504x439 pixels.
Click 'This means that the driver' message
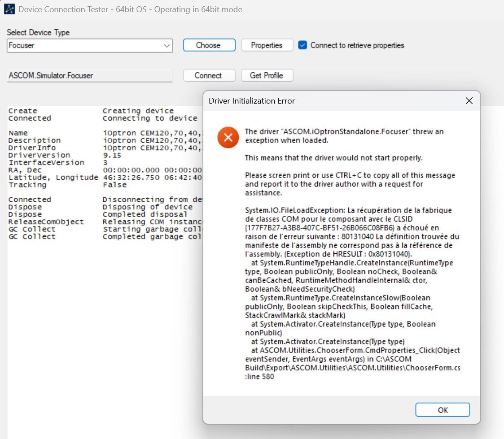(333, 158)
